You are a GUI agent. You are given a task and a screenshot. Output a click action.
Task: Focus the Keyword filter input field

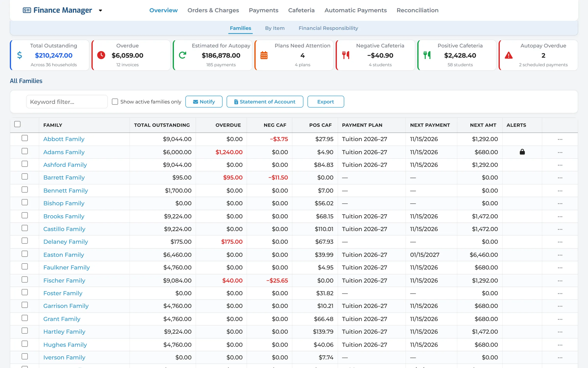(67, 102)
